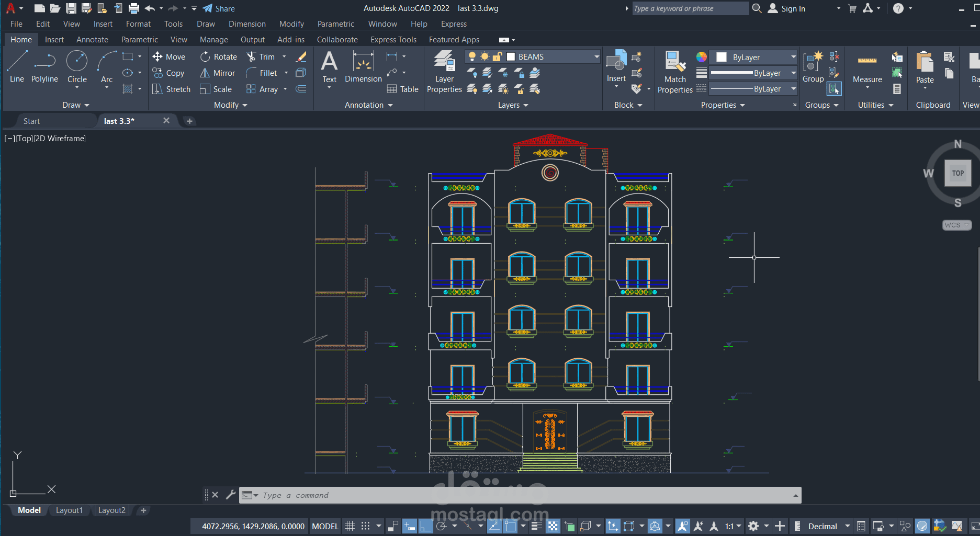Click the object color wheel swatch
This screenshot has height=536, width=980.
click(701, 56)
